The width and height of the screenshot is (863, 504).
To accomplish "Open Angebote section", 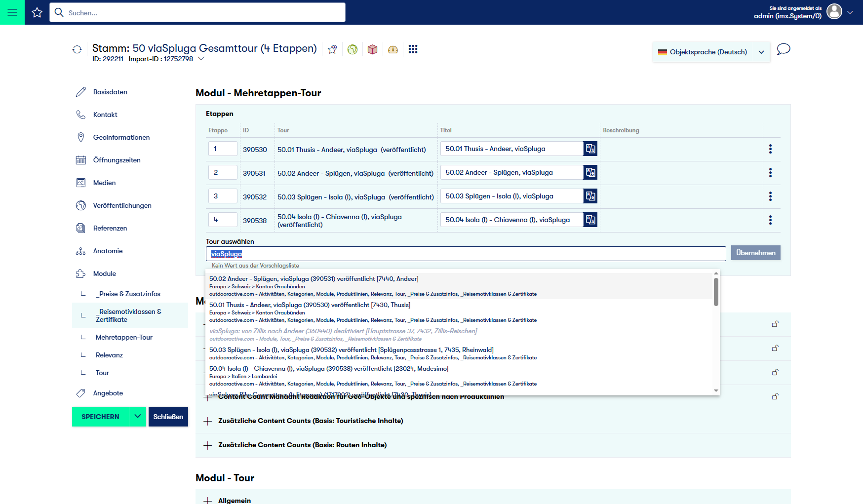I will point(108,393).
